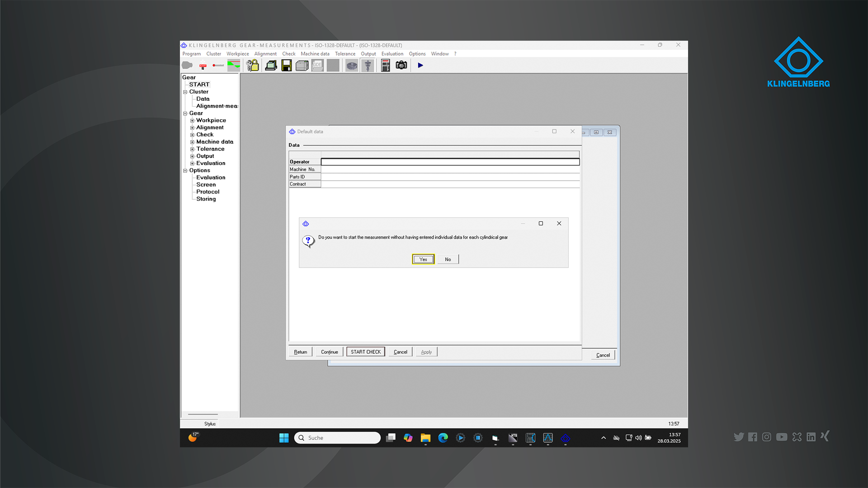Launch Microsoft Edge from the taskbar
This screenshot has height=488, width=868.
pyautogui.click(x=443, y=438)
